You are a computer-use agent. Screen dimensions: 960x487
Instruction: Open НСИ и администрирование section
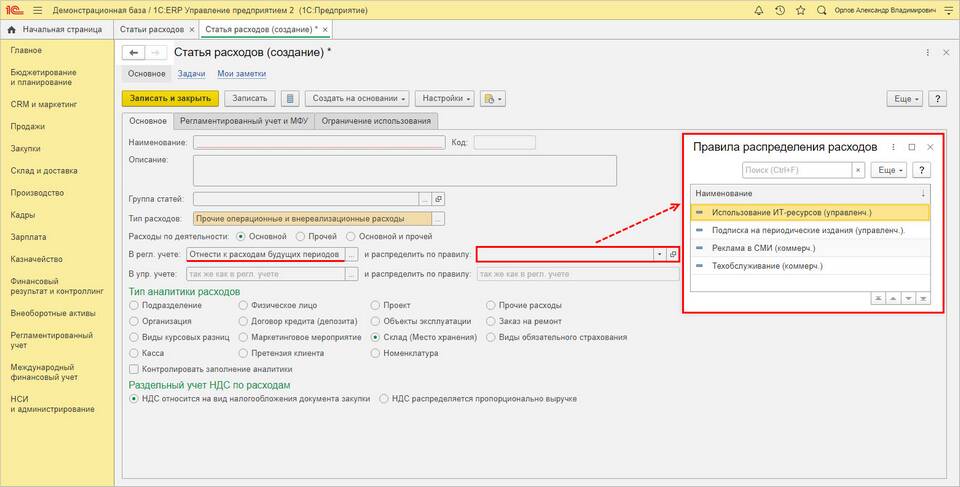(x=53, y=404)
